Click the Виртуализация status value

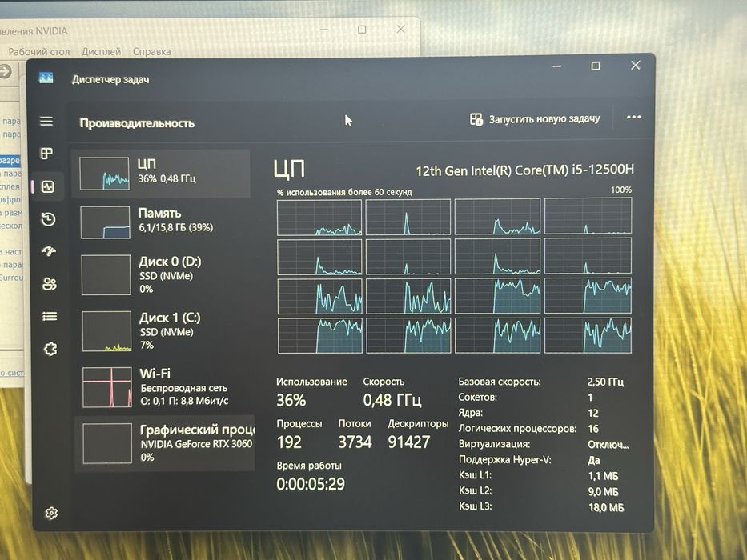tap(608, 445)
